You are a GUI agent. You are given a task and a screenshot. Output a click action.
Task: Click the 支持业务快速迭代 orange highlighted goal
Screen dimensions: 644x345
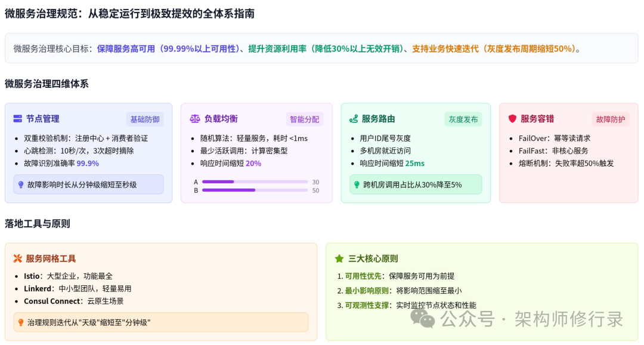tap(494, 48)
